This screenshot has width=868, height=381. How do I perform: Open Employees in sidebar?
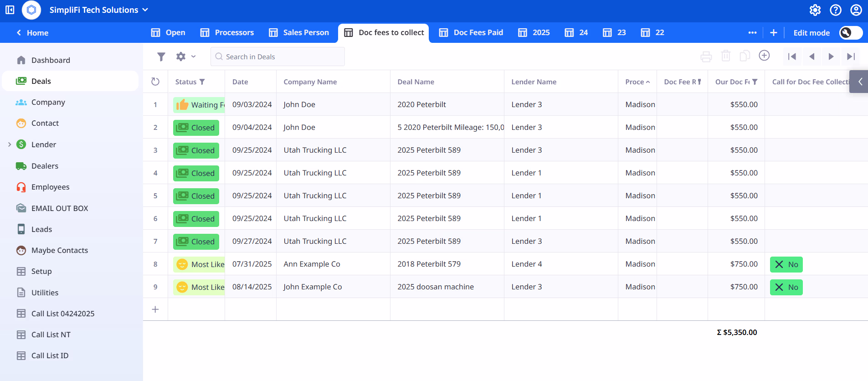point(70,187)
